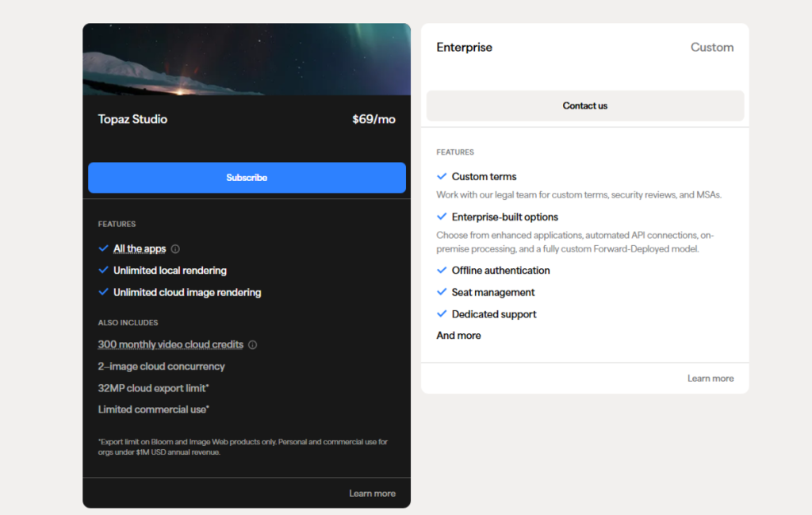Screen dimensions: 812x515
Task: Click Contact us for Enterprise
Action: (x=585, y=106)
